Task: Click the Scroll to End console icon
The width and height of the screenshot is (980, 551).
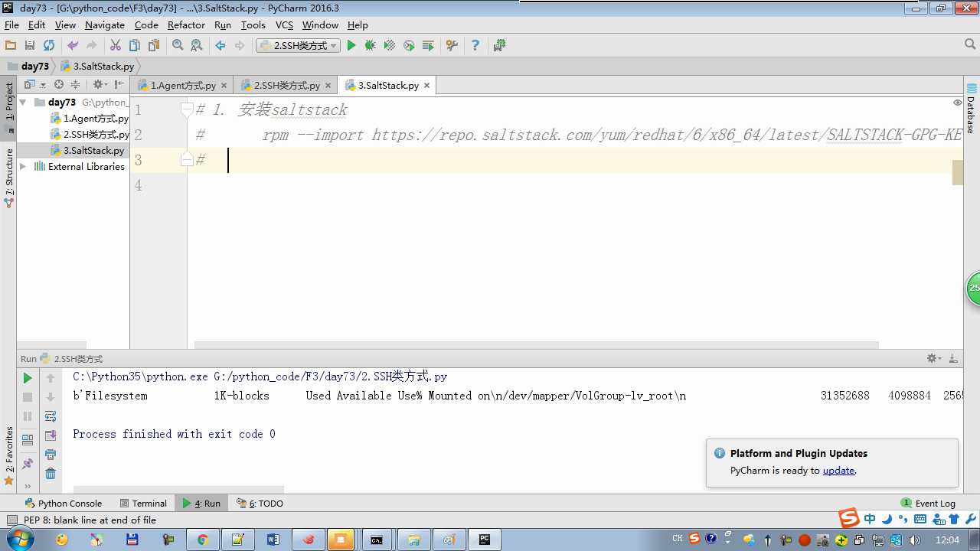Action: coord(51,435)
